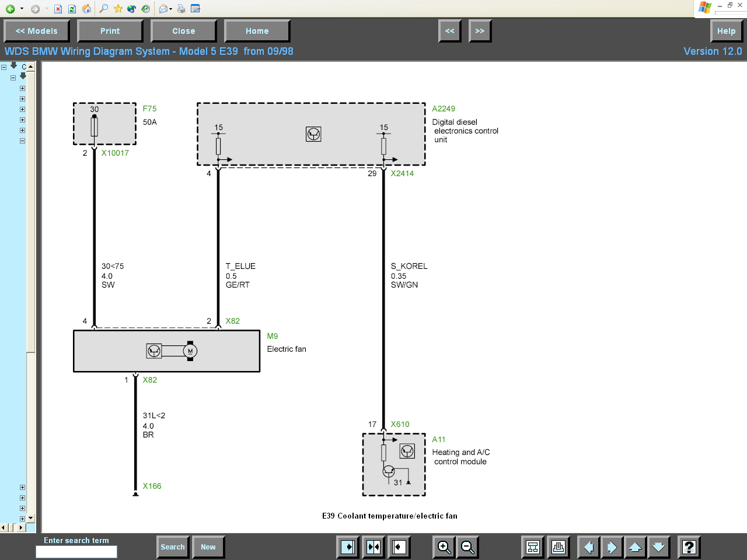Click the tree scrollbar down arrow
747x560 pixels.
[31, 518]
